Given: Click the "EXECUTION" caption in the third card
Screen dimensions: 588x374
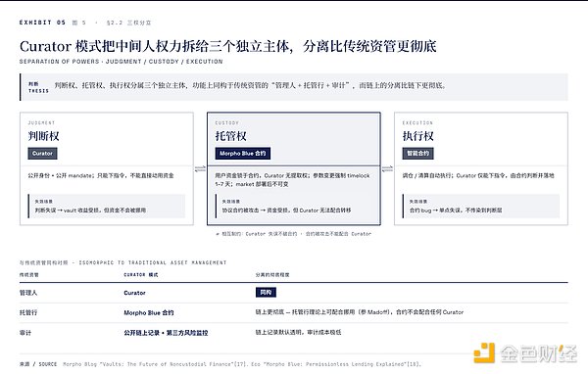Looking at the screenshot, I should 417,123.
